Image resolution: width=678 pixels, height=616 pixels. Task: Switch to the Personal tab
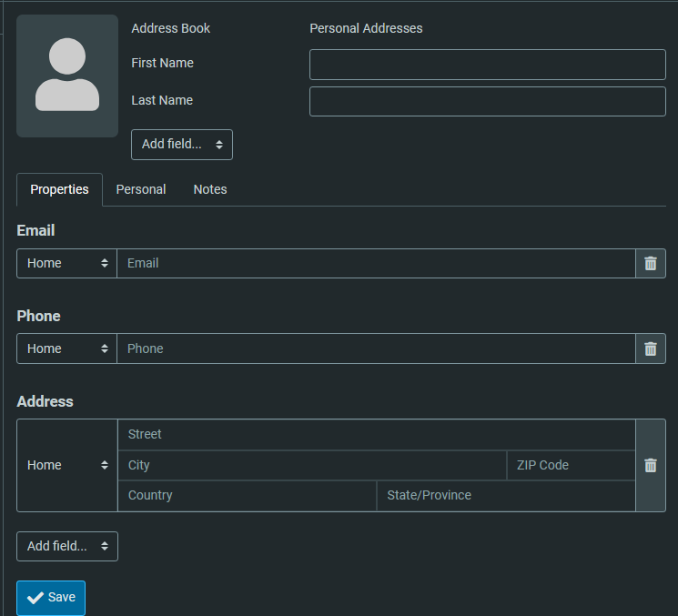coord(141,189)
